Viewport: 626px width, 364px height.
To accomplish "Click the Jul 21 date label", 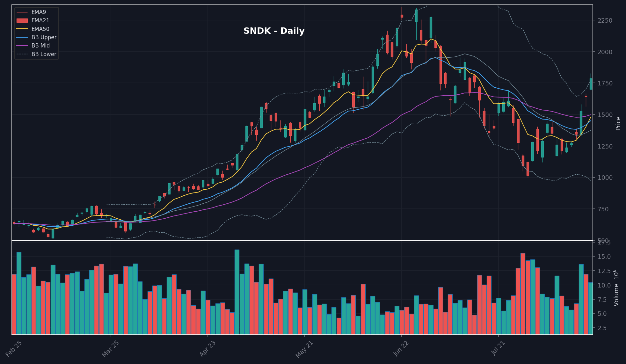I will (x=498, y=348).
